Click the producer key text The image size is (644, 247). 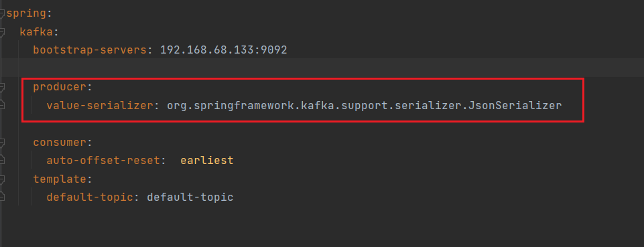pyautogui.click(x=60, y=88)
